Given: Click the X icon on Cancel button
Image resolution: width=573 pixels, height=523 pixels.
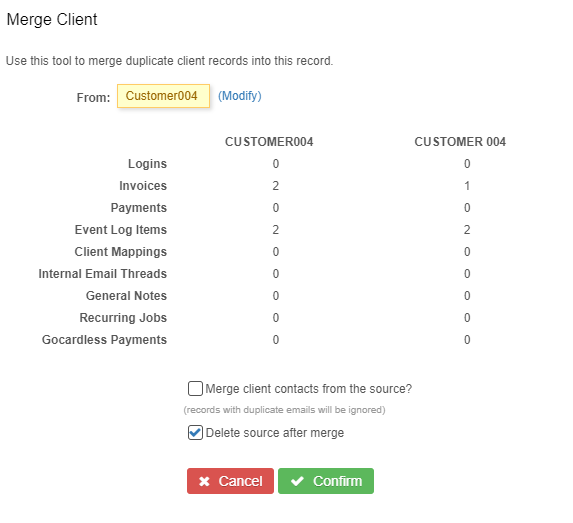Looking at the screenshot, I should pyautogui.click(x=204, y=481).
